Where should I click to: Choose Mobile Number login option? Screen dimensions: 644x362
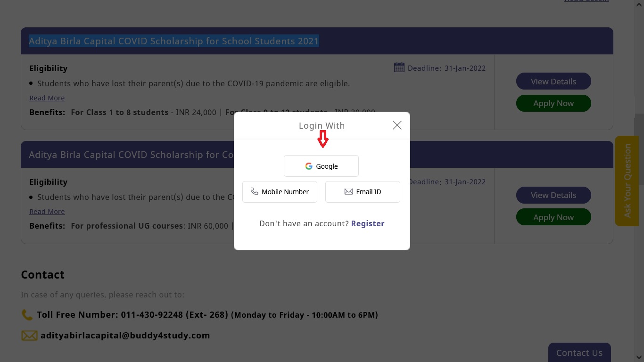tap(280, 192)
